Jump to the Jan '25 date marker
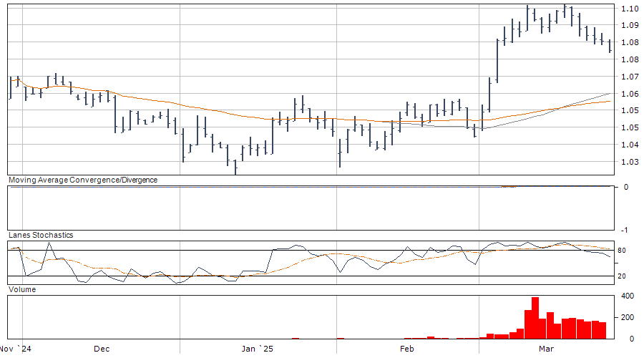This screenshot has width=644, height=358. [x=256, y=349]
